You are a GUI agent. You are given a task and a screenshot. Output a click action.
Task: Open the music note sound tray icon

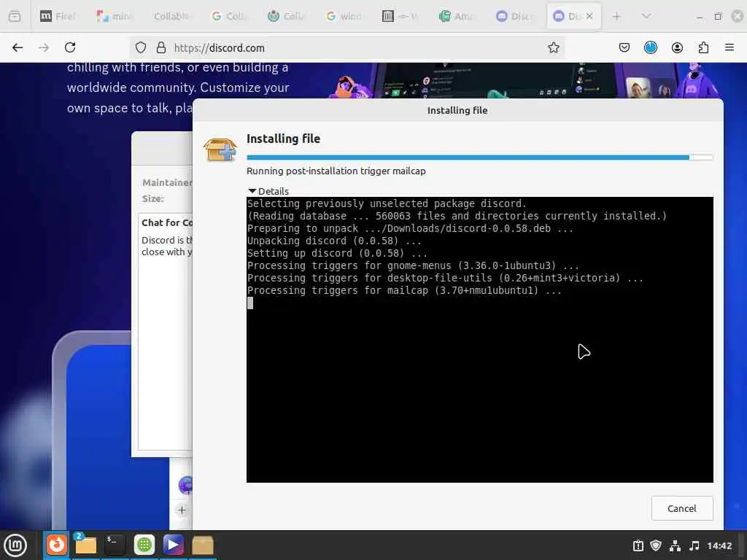[694, 545]
